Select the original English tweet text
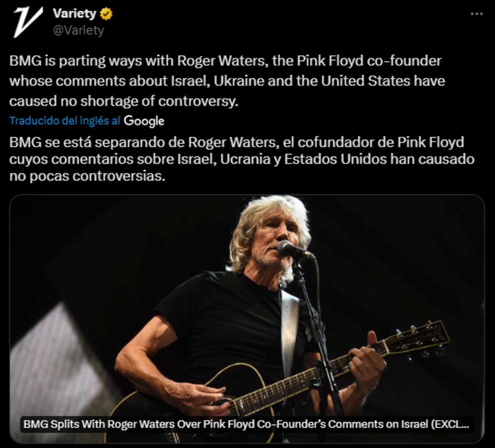This screenshot has height=448, width=495. click(227, 81)
